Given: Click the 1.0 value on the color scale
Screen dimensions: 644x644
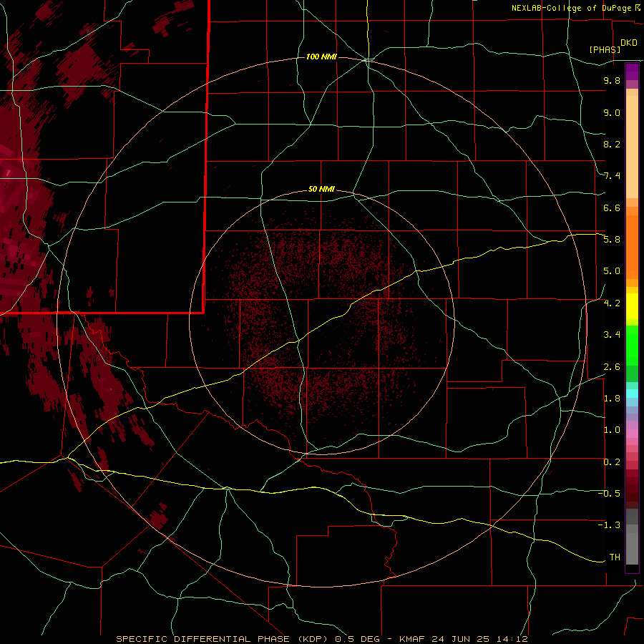Looking at the screenshot, I should [612, 430].
